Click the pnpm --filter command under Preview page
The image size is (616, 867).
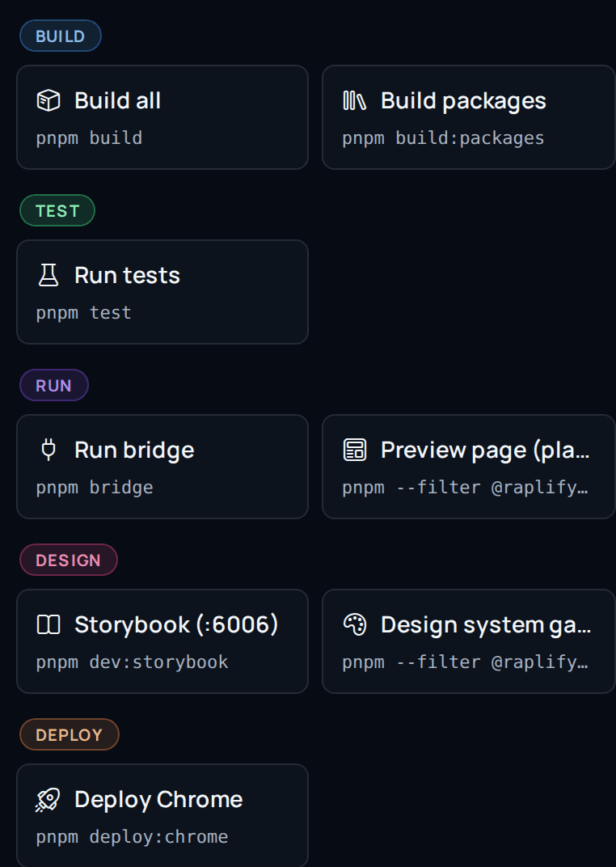pyautogui.click(x=465, y=487)
